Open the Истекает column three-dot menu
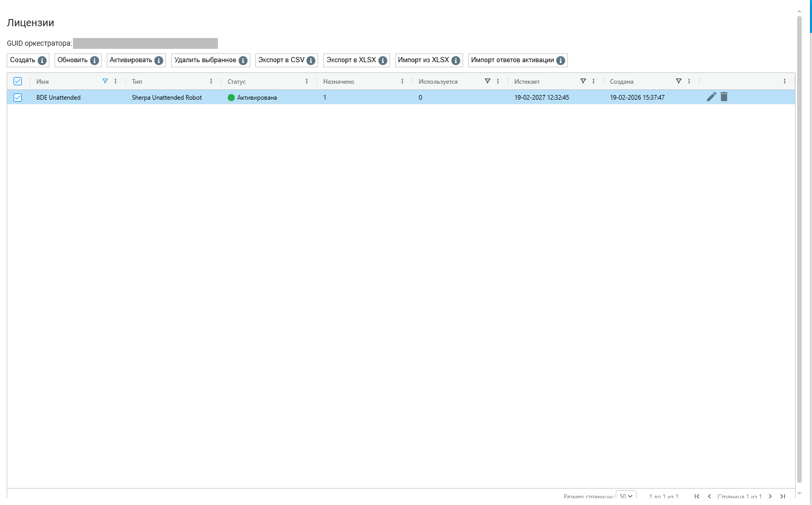Viewport: 812px width, 505px height. point(594,81)
